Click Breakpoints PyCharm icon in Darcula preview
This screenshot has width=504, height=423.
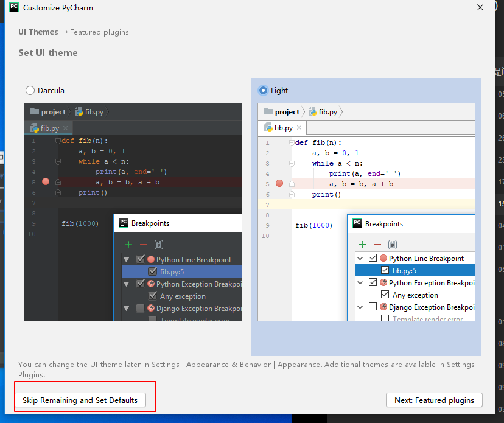[124, 223]
